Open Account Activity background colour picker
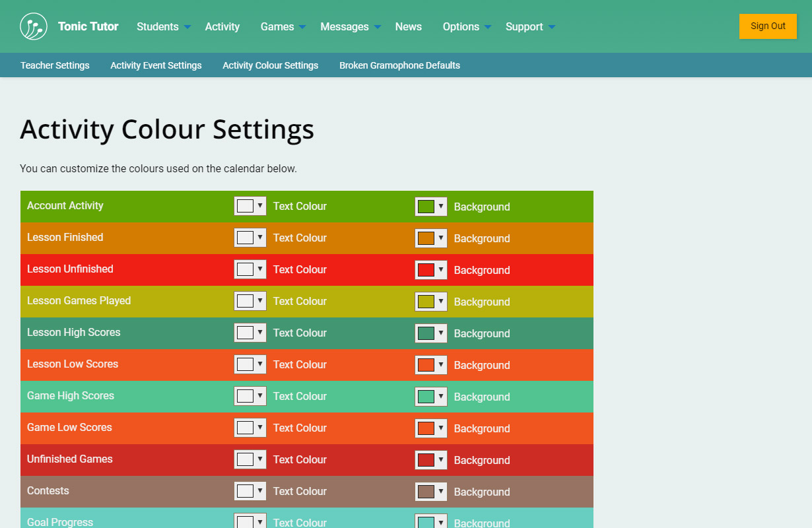Image resolution: width=812 pixels, height=528 pixels. pyautogui.click(x=430, y=207)
